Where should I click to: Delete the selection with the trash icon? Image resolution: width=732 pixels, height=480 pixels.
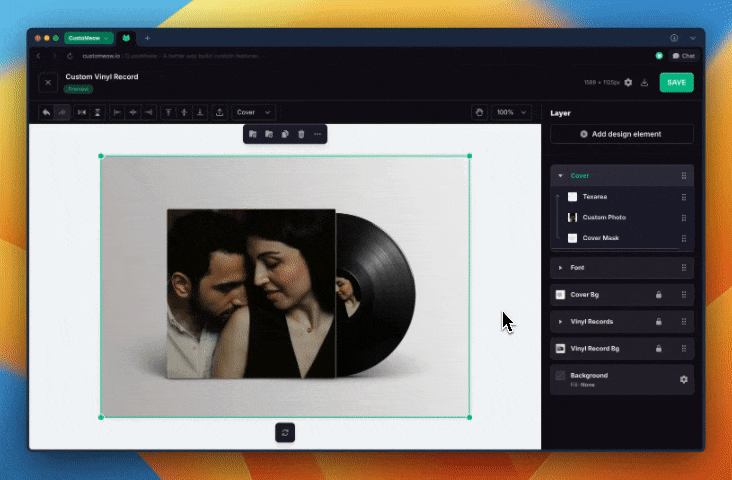pyautogui.click(x=301, y=134)
